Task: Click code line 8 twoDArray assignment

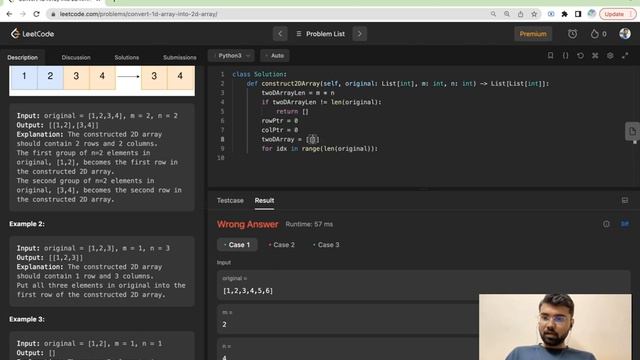Action: coord(290,140)
